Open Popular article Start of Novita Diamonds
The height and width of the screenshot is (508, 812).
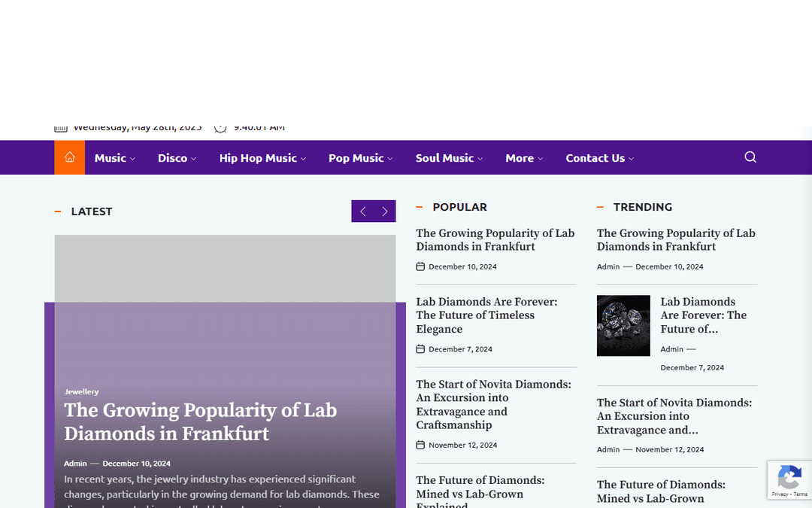(493, 404)
